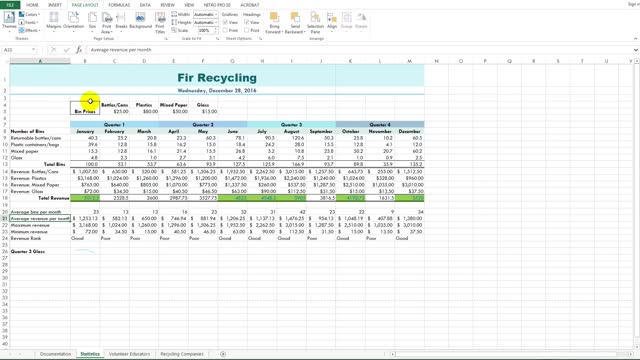Screen dimensions: 640x360
Task: Cancel the formula bar entry
Action: coord(53,50)
